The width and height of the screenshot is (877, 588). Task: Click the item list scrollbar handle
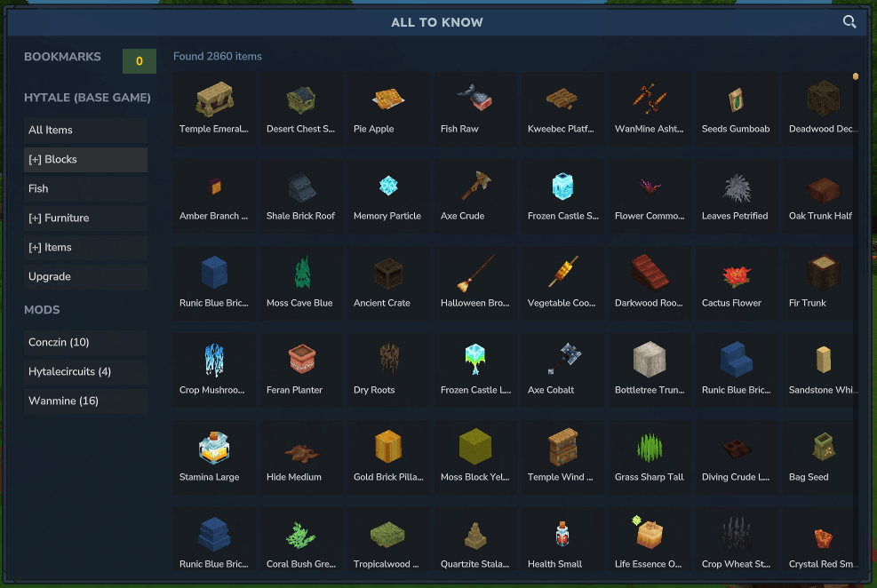[855, 76]
